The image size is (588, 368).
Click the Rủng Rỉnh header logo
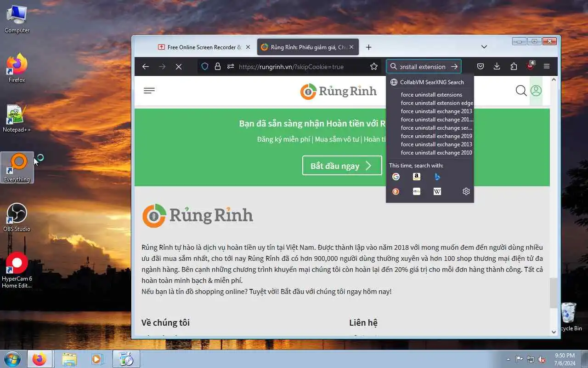339,91
